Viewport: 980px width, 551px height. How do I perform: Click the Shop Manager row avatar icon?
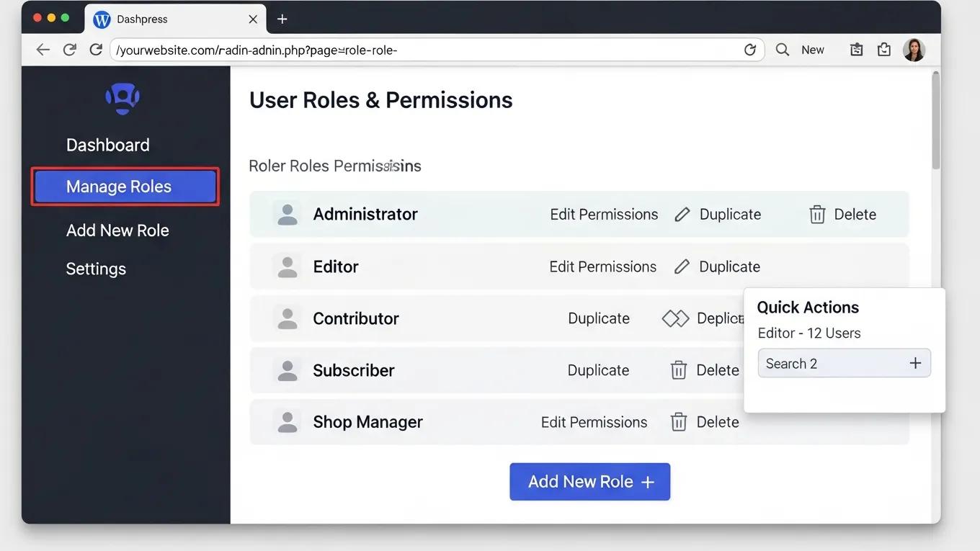click(x=288, y=422)
